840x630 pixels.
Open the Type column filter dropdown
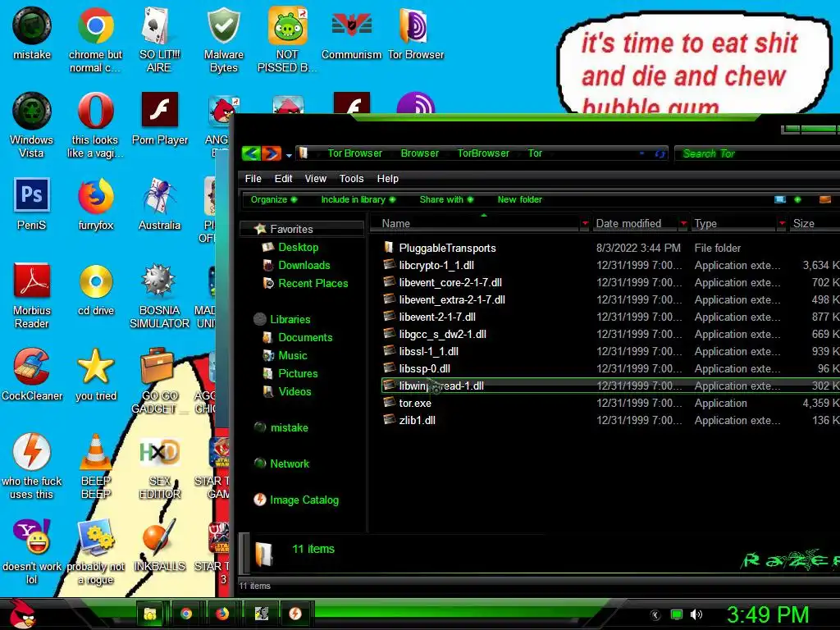[x=782, y=223]
